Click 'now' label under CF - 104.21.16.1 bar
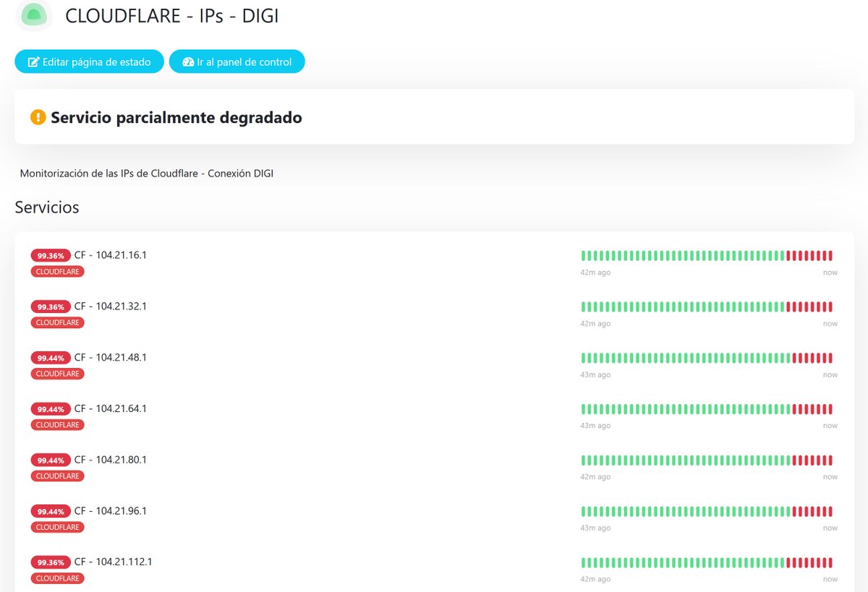 pyautogui.click(x=830, y=273)
